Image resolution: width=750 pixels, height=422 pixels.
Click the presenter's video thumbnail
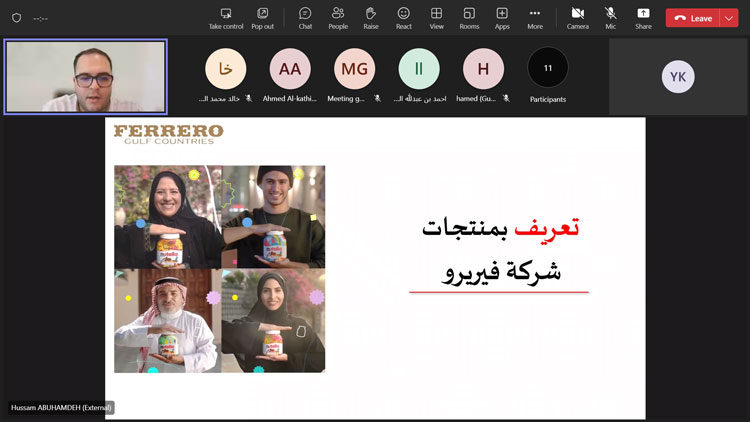85,77
